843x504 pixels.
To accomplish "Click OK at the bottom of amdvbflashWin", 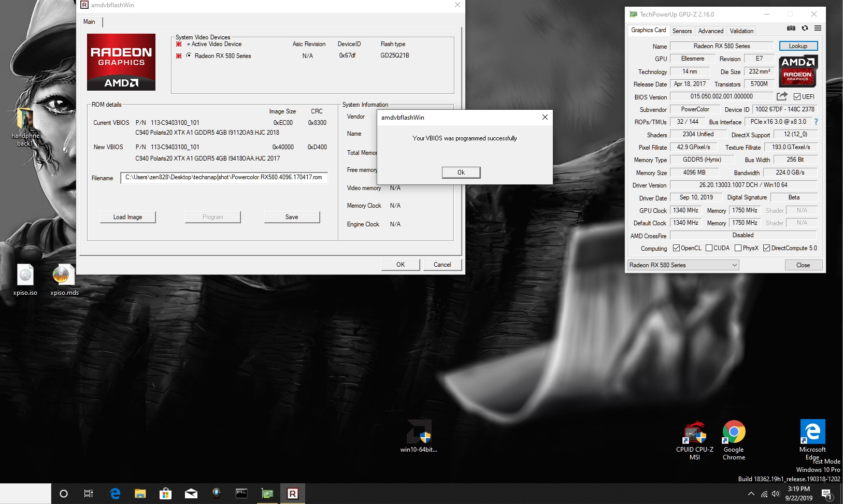I will (401, 265).
